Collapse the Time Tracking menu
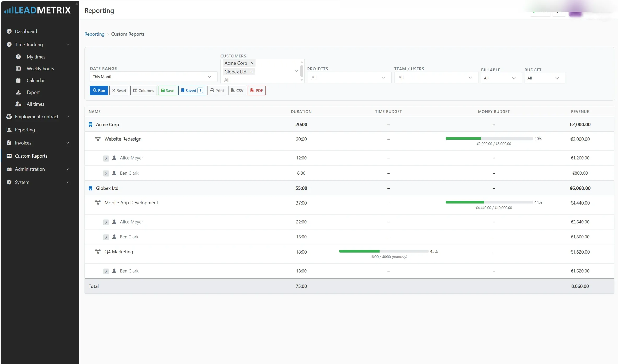The image size is (618, 364). 68,45
